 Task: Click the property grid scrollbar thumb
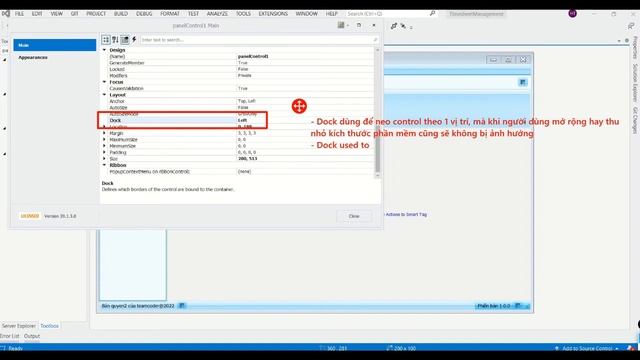point(377,150)
